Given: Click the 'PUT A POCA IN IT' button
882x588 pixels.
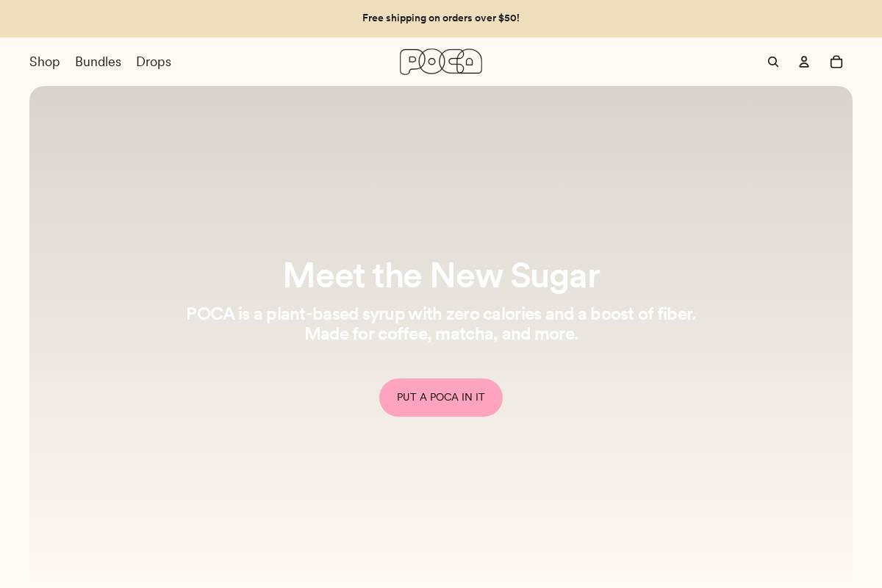Looking at the screenshot, I should [441, 398].
